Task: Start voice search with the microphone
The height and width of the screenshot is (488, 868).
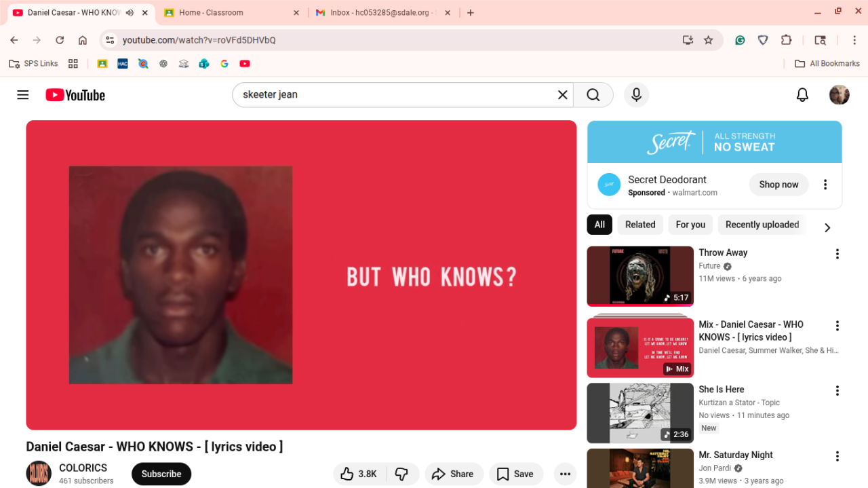Action: coord(636,95)
